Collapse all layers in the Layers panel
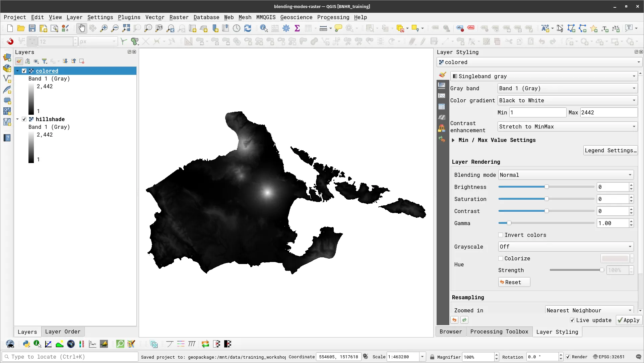Image resolution: width=644 pixels, height=363 pixels. (x=74, y=61)
